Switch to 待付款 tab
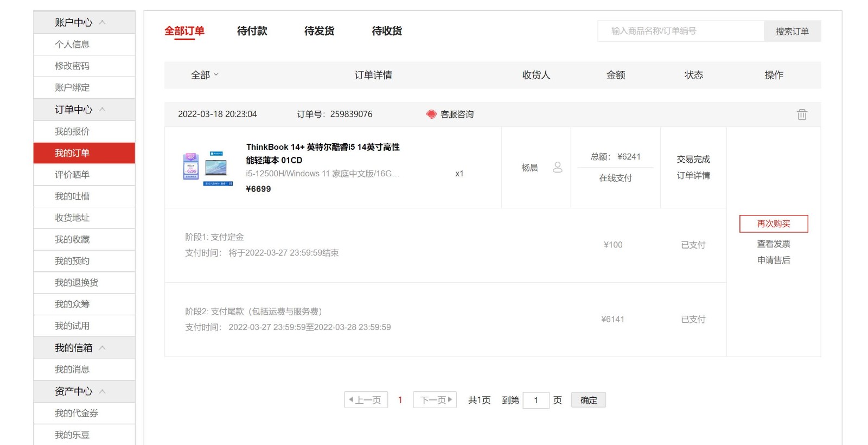 coord(252,31)
